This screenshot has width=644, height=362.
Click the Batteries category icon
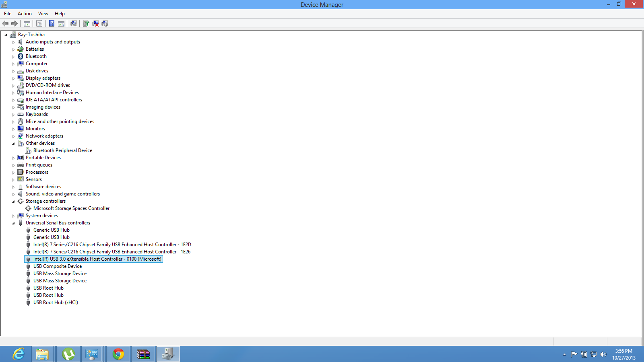(21, 49)
